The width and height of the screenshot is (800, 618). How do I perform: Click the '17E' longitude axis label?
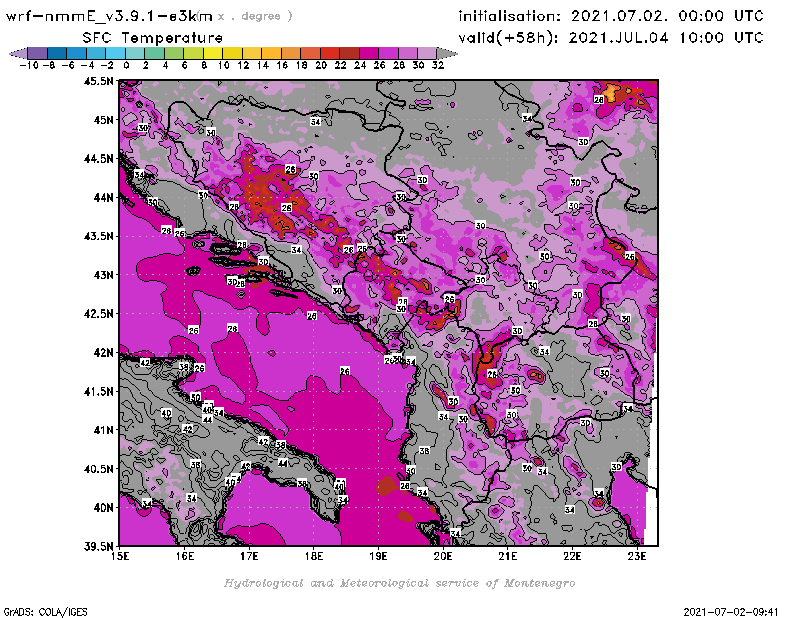(249, 556)
